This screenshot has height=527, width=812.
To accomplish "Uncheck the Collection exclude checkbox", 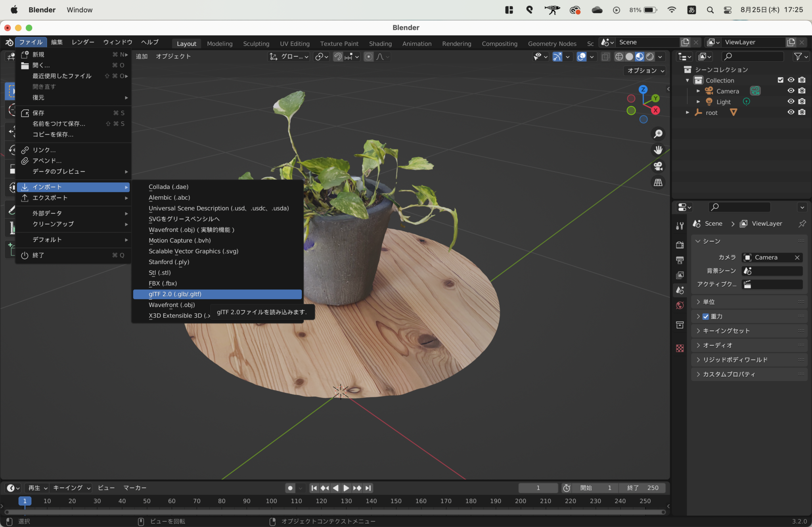I will click(x=780, y=80).
